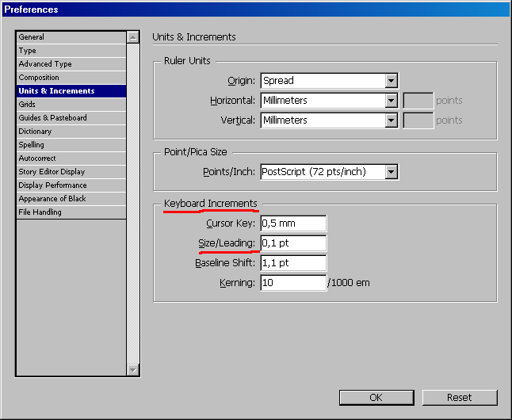The image size is (512, 420).
Task: Click the Kerning value field
Action: point(293,283)
